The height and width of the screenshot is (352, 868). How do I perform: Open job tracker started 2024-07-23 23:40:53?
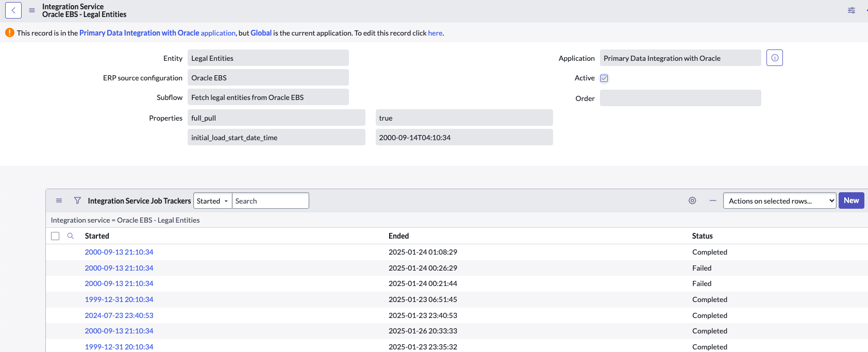click(x=119, y=315)
